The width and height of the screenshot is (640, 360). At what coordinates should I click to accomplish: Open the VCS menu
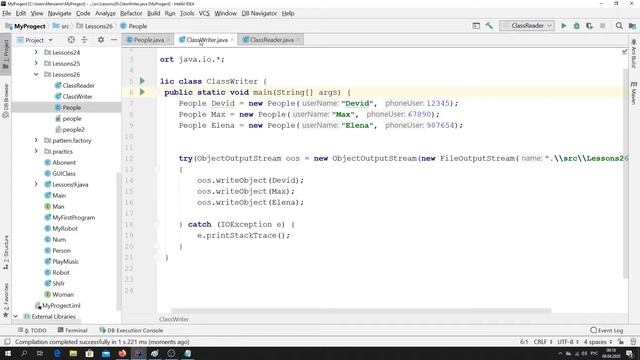[x=204, y=13]
